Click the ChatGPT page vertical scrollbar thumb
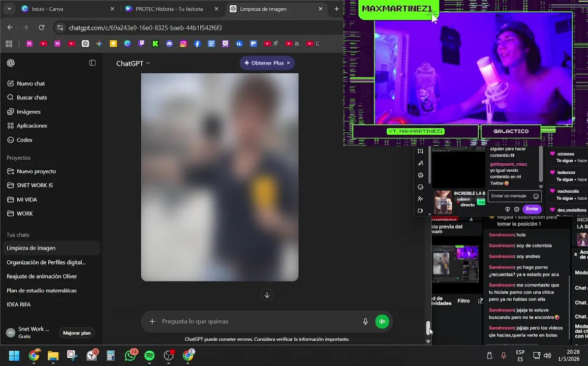Screen dimensions: 588x366 [x=428, y=328]
